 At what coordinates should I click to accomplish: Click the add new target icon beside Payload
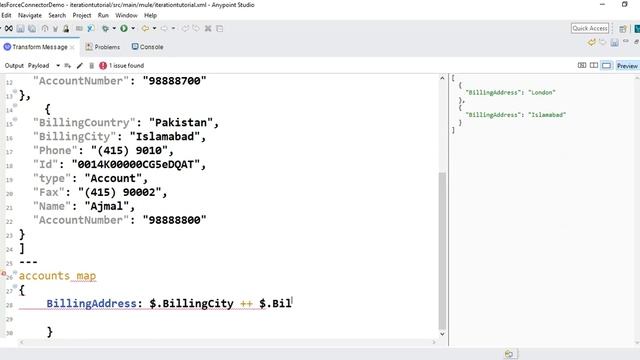68,66
